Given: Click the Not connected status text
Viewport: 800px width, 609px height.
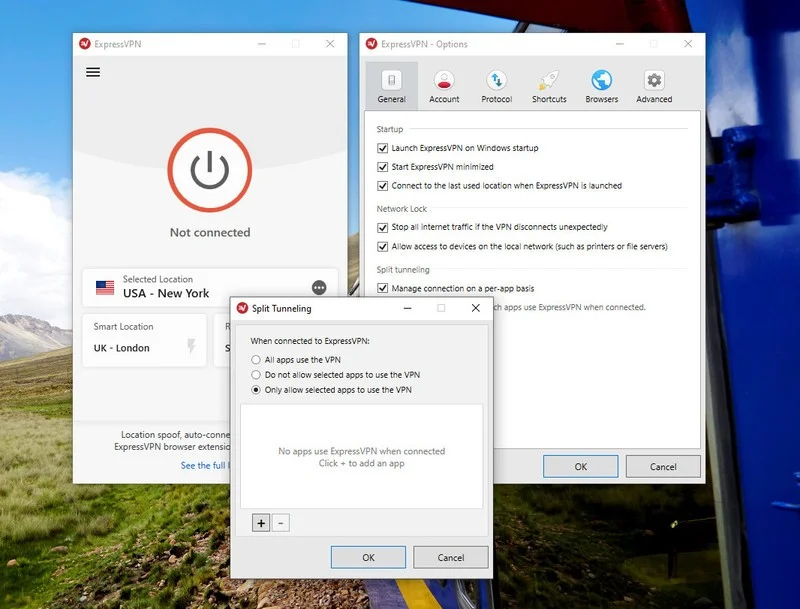Looking at the screenshot, I should pyautogui.click(x=210, y=233).
